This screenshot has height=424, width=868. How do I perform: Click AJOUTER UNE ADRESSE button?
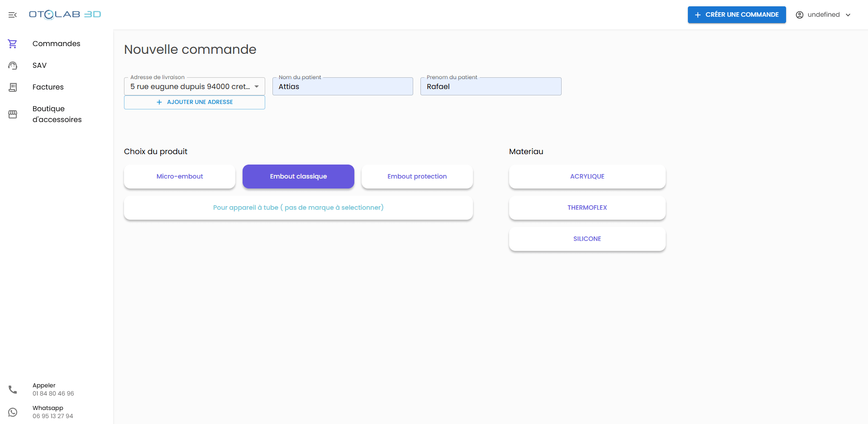click(195, 102)
